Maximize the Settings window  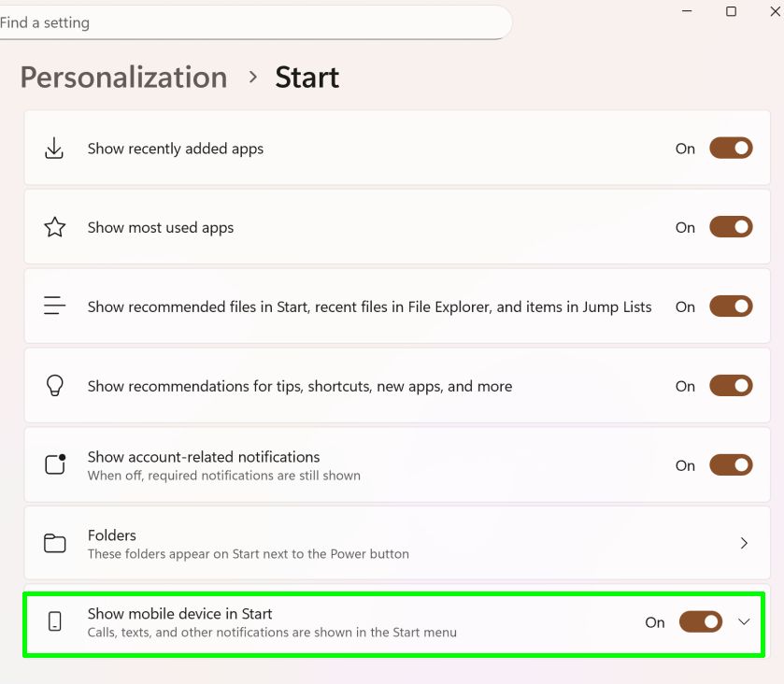point(731,11)
